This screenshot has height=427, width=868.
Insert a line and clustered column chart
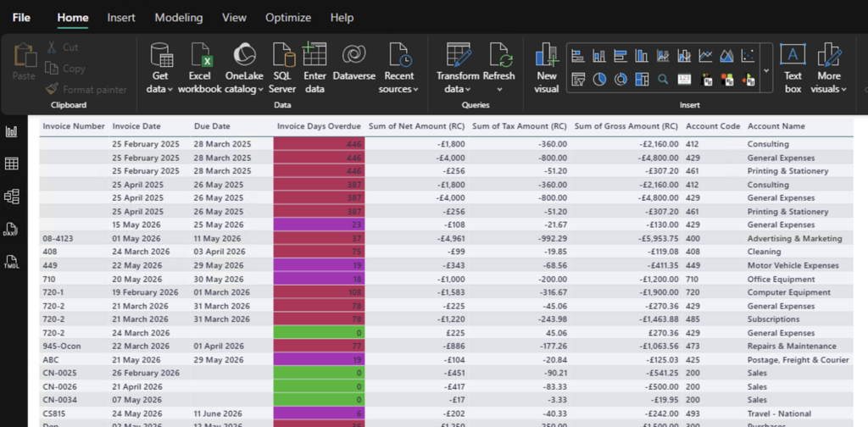click(x=684, y=56)
